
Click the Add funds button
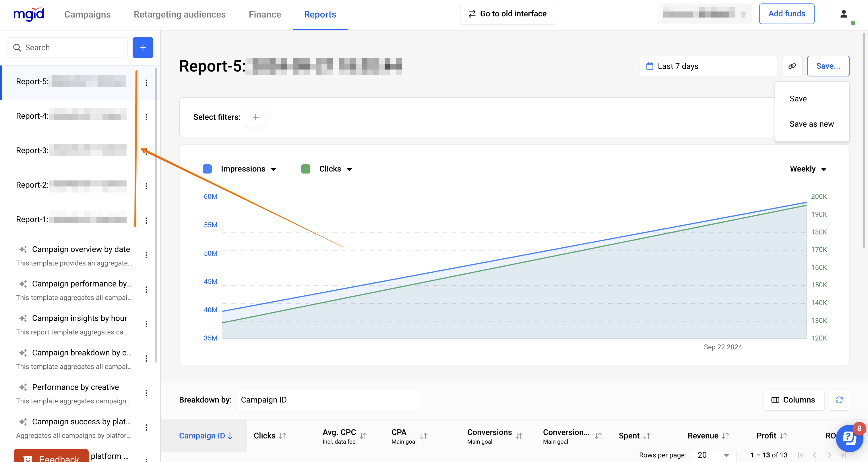click(x=786, y=14)
